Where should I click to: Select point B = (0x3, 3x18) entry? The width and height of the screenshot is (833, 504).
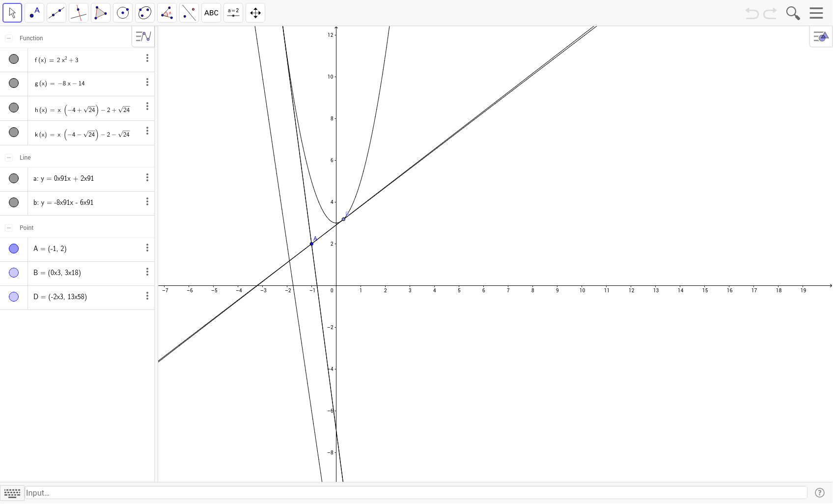coord(57,273)
